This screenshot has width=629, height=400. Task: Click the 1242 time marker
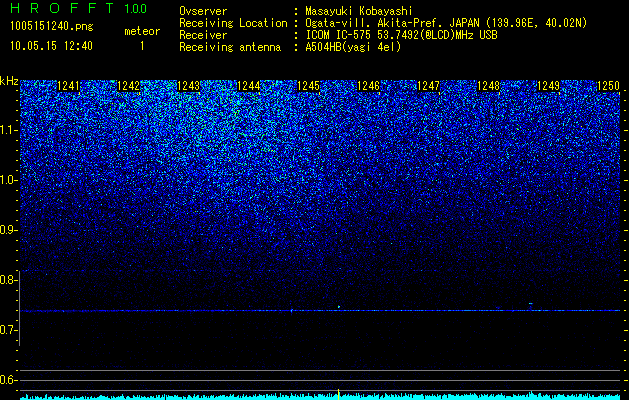pyautogui.click(x=128, y=86)
